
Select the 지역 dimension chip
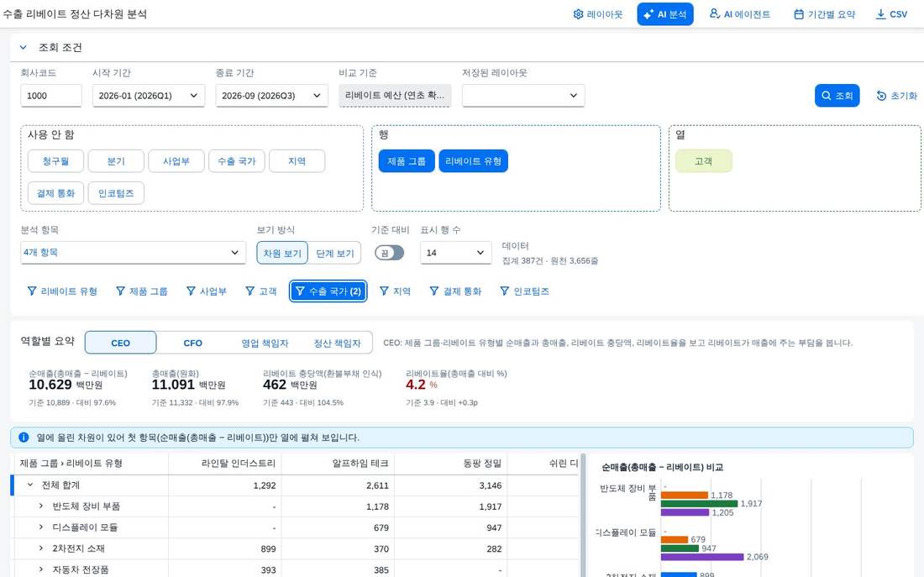pos(297,161)
